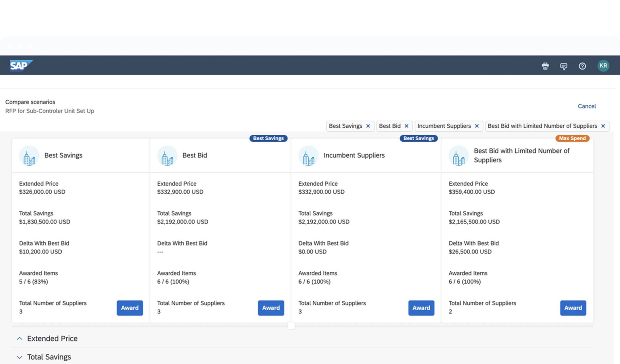Award the Best Bid scenario
620x364 pixels.
tap(271, 308)
